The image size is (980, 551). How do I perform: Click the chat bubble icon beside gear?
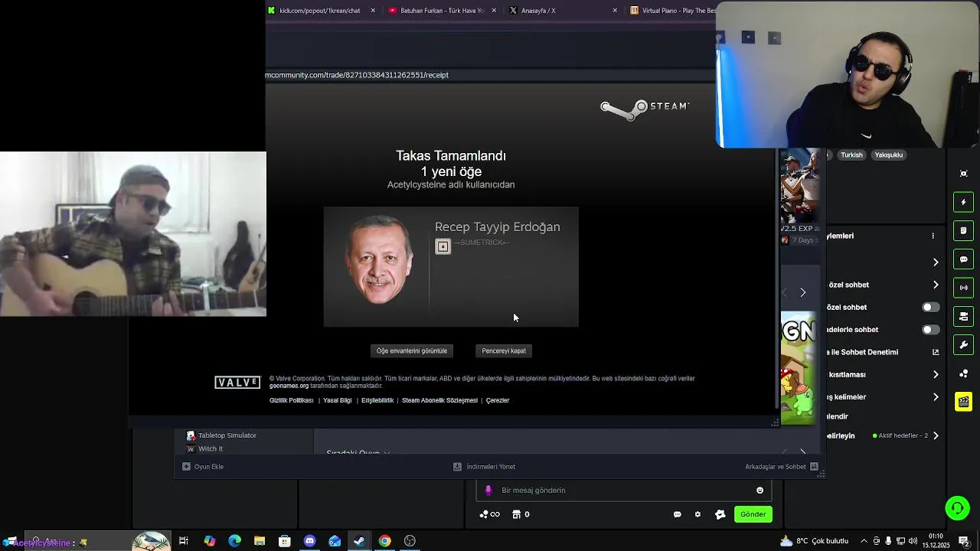[677, 514]
